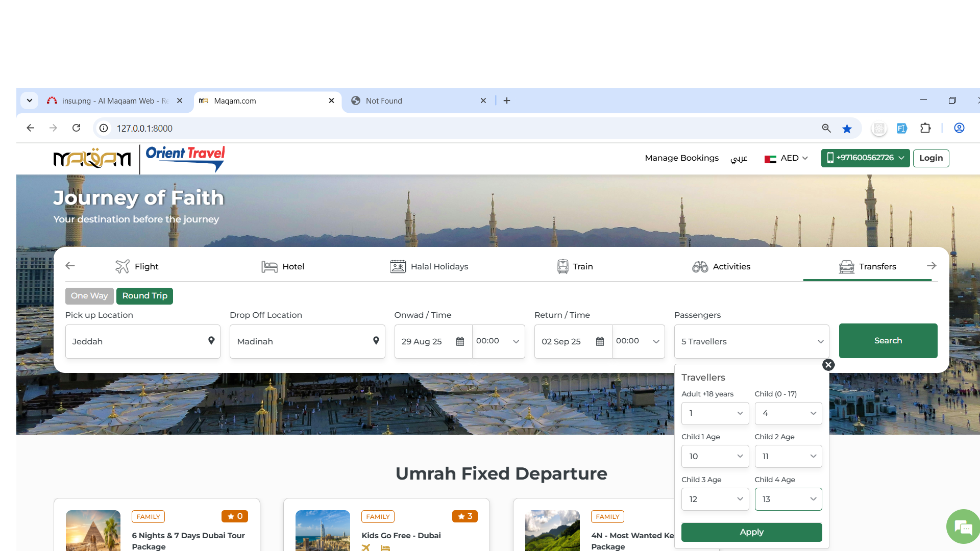Switch to the Hotel tab
Screen dimensions: 980x551
(283, 266)
